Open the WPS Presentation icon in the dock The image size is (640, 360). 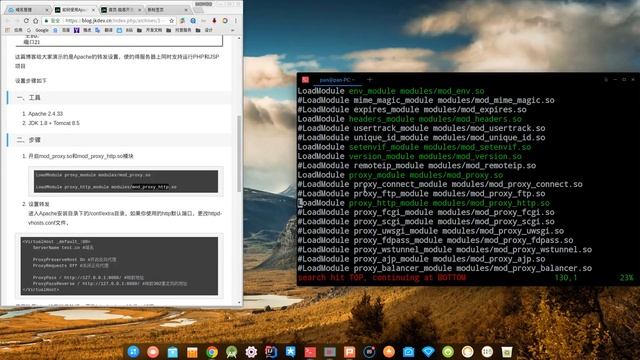pyautogui.click(x=349, y=352)
